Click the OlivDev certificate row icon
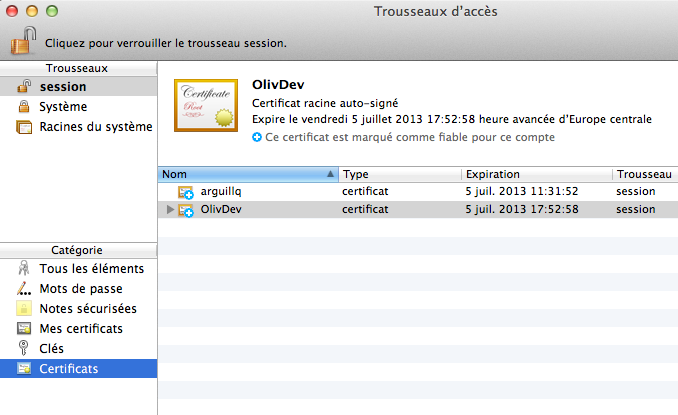Viewport: 678px width, 415px height. click(186, 210)
